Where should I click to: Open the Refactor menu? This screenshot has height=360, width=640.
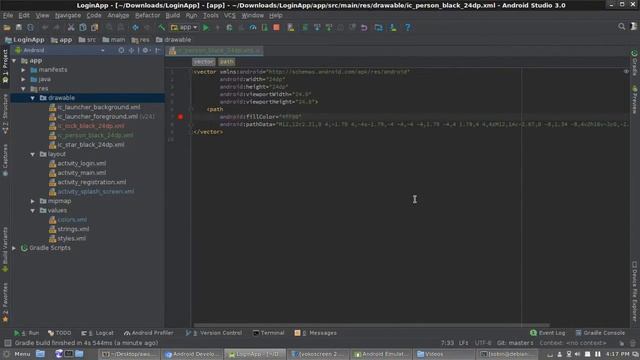click(x=148, y=16)
